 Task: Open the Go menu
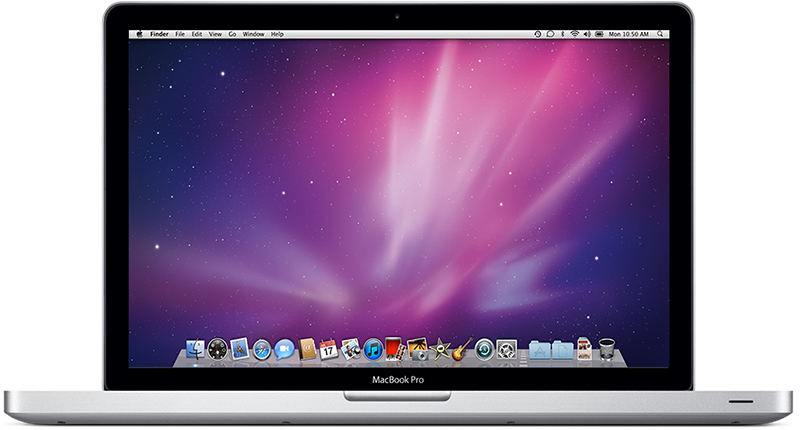pos(232,34)
